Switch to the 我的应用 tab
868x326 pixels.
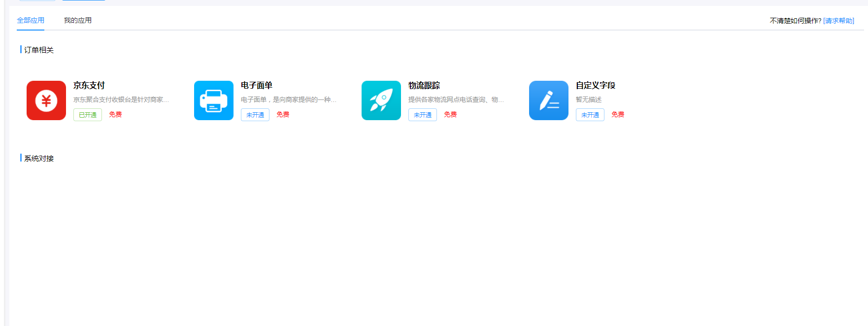[x=78, y=20]
